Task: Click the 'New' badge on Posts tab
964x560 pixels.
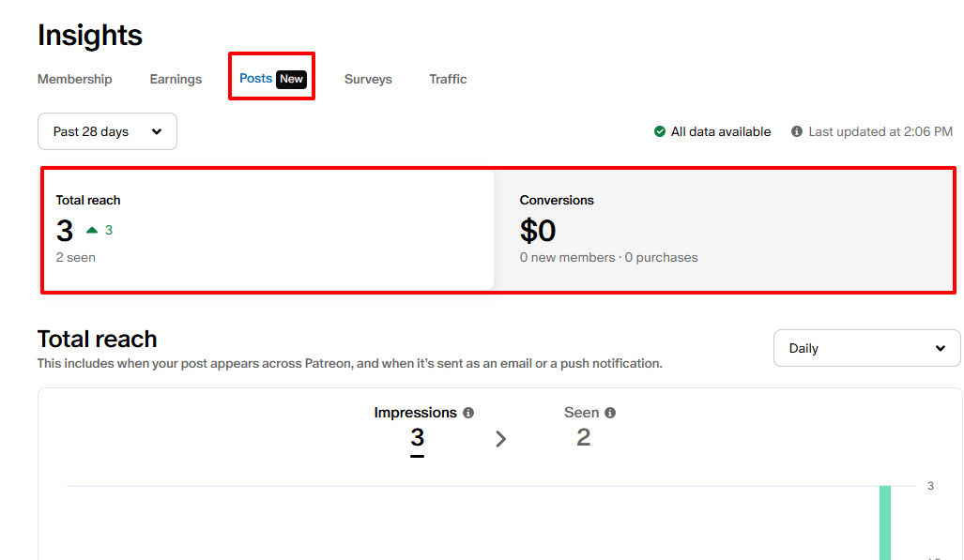Action: coord(291,79)
